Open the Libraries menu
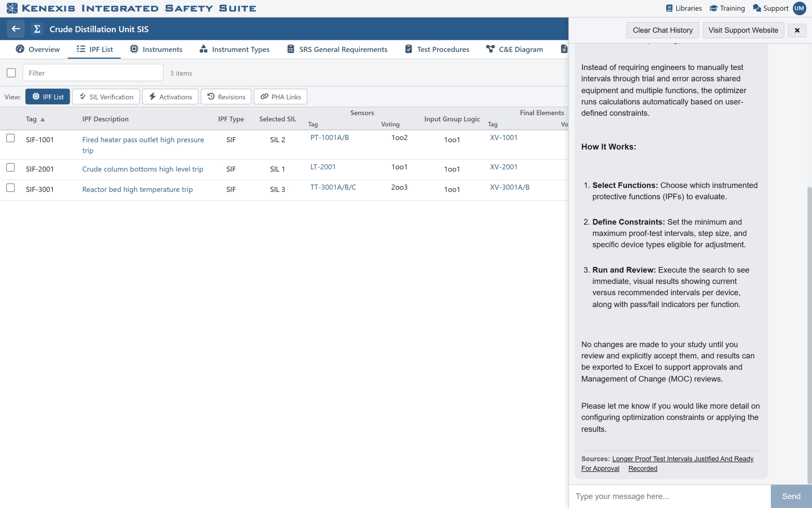 (x=684, y=8)
